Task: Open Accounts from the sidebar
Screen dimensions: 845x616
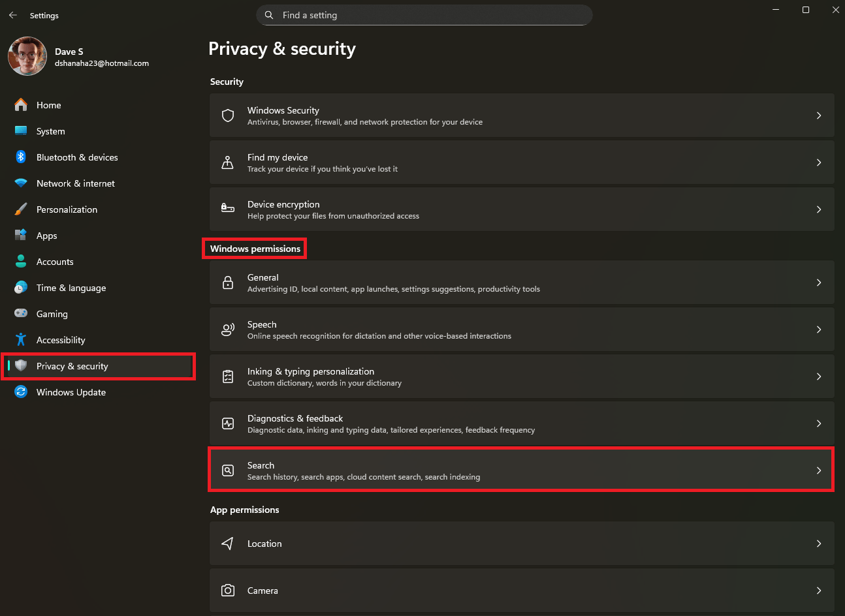Action: coord(55,262)
